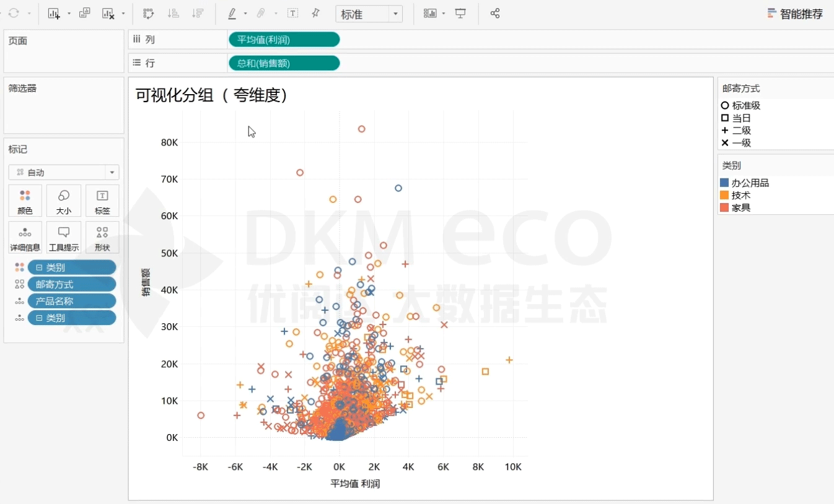This screenshot has width=834, height=504.
Task: Open the 标准 fit dropdown
Action: (369, 14)
